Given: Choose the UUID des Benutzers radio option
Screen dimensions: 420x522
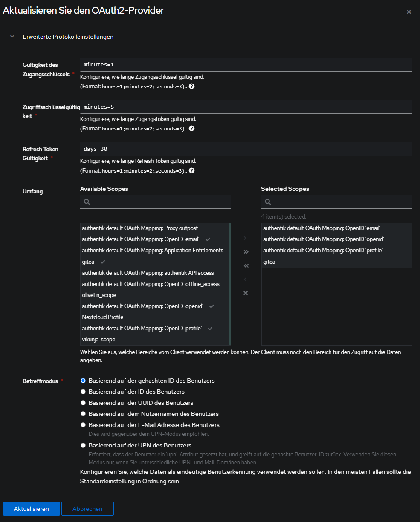Looking at the screenshot, I should pos(84,403).
